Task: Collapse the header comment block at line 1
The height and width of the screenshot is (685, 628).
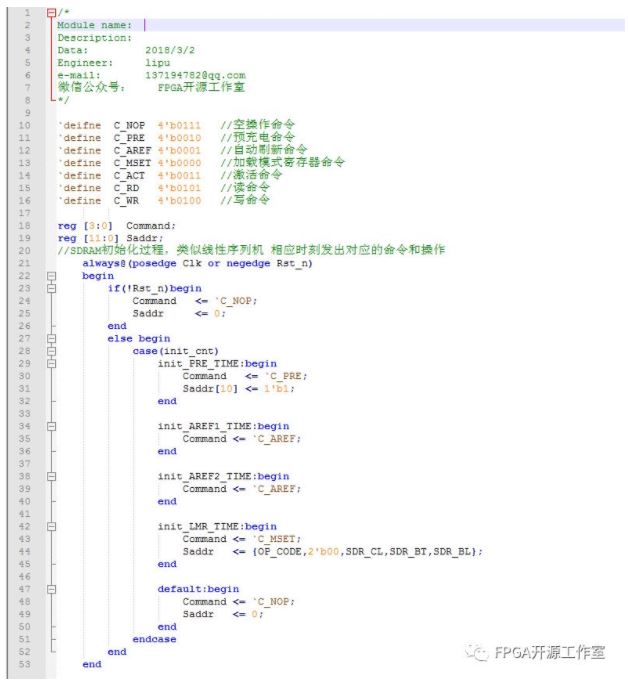Action: [52, 12]
